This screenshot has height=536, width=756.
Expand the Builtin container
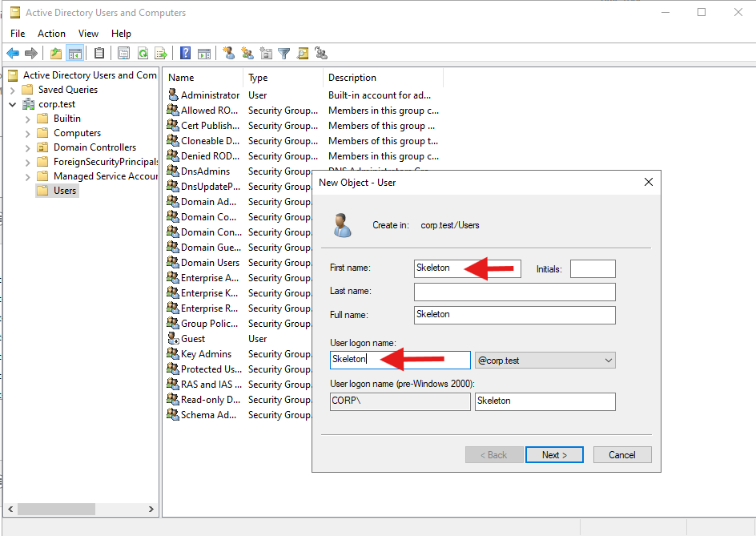tap(27, 119)
